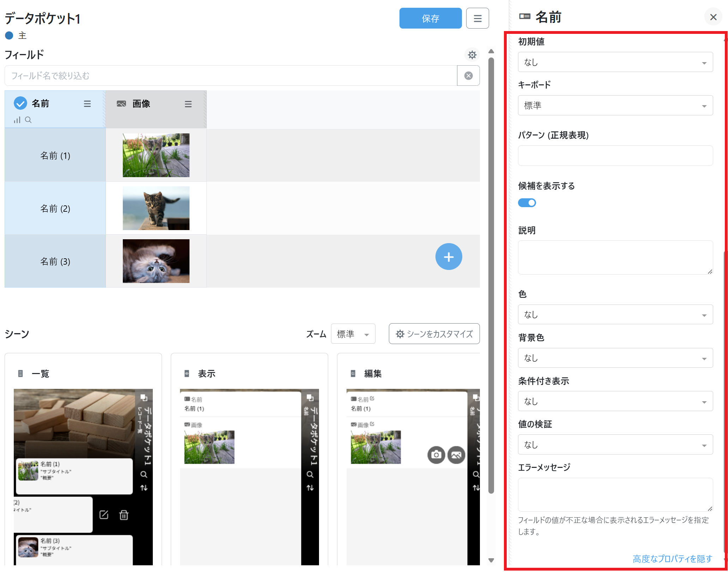
Task: Click シーンをカスタマイズ button
Action: pyautogui.click(x=434, y=334)
